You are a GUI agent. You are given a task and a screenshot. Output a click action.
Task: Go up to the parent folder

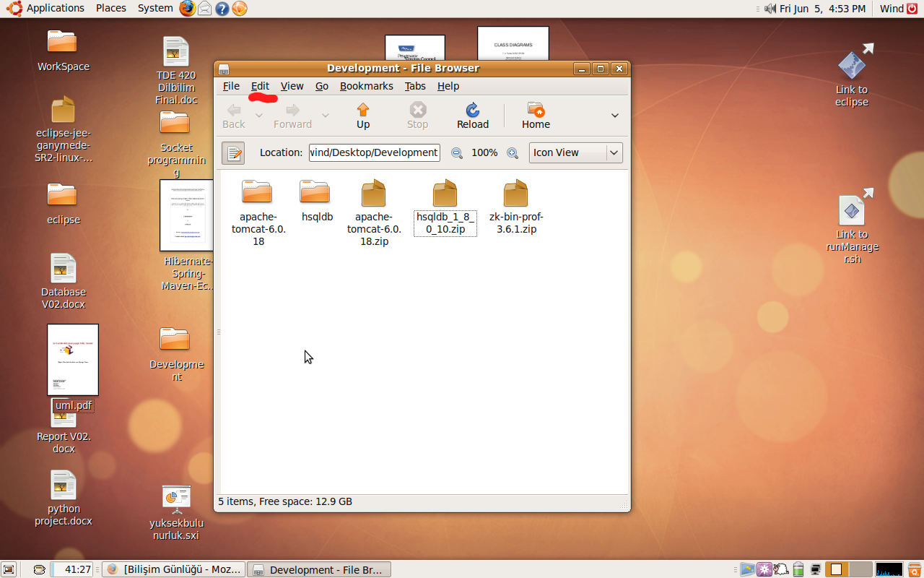point(363,116)
